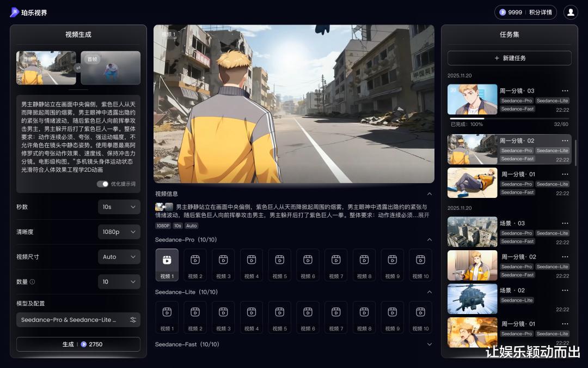This screenshot has width=588, height=368.
Task: Open more options for 场景·03 task
Action: pyautogui.click(x=565, y=223)
